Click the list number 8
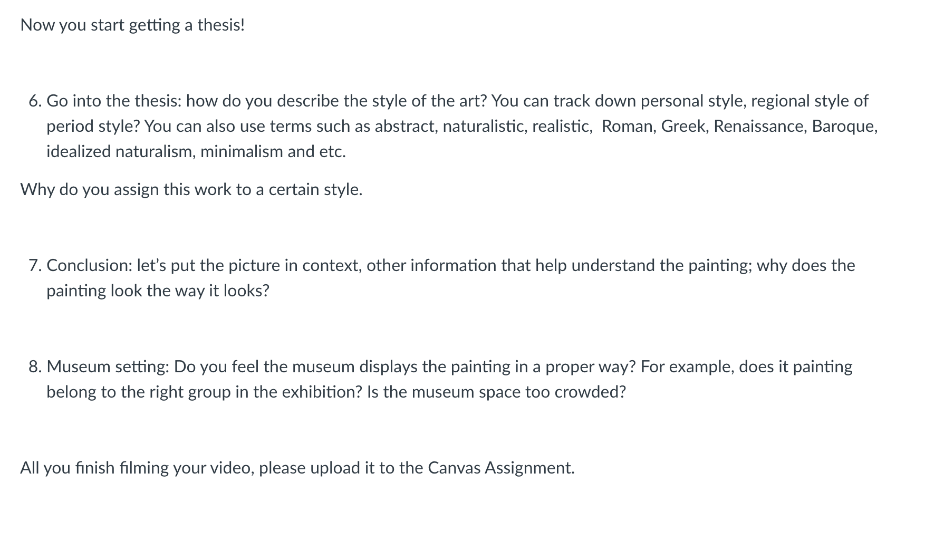 tap(35, 366)
